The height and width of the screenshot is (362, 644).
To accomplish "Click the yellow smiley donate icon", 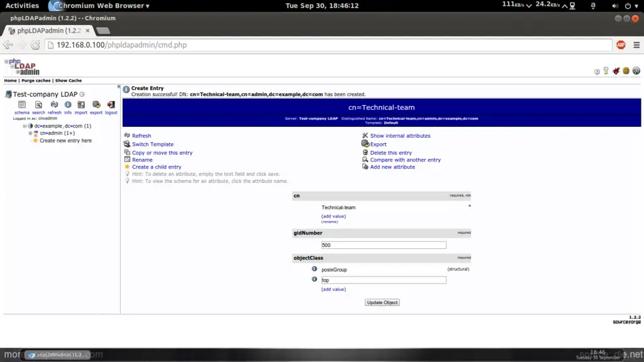I will pyautogui.click(x=626, y=70).
